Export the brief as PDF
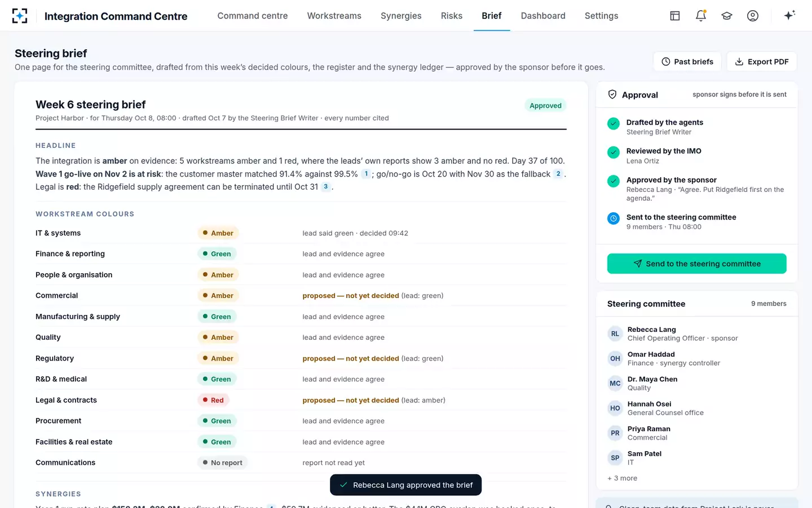The image size is (812, 508). (x=762, y=62)
